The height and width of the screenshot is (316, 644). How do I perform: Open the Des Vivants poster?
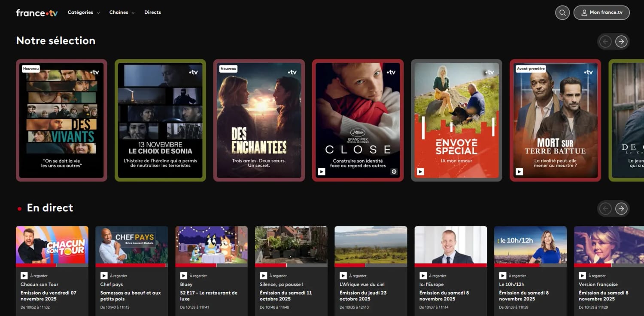[x=61, y=120]
